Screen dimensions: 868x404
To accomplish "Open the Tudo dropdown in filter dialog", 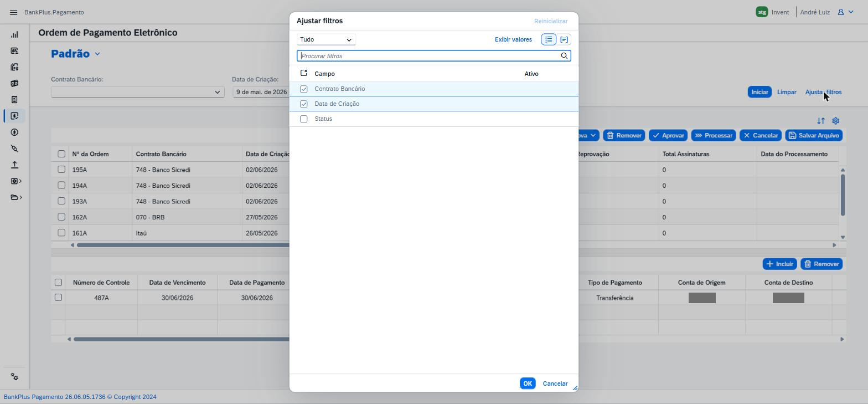I will (x=326, y=39).
